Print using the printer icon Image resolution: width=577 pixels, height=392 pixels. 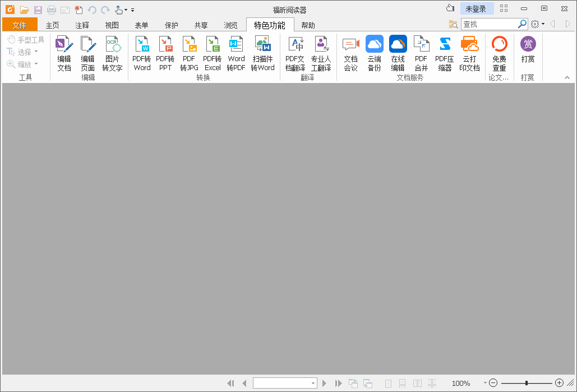pos(52,10)
